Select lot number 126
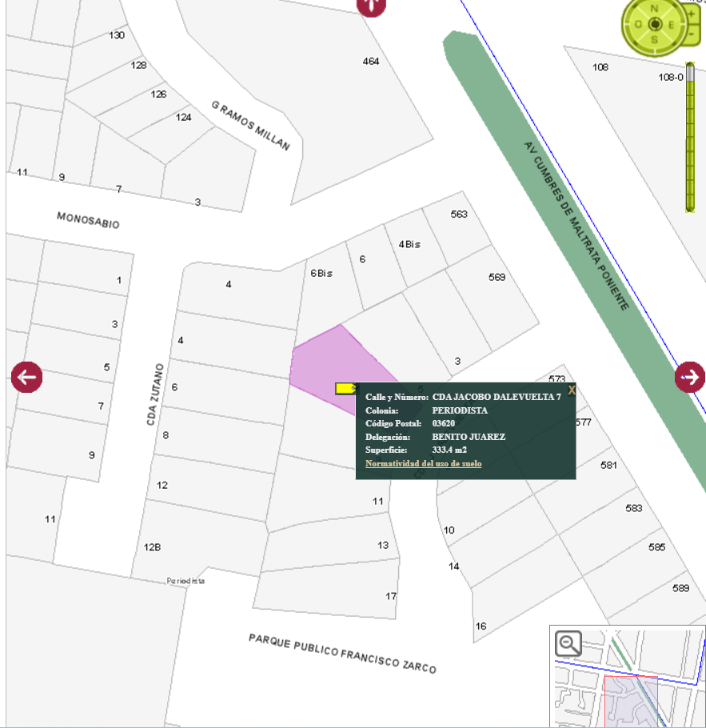The image size is (706, 728). tap(158, 94)
